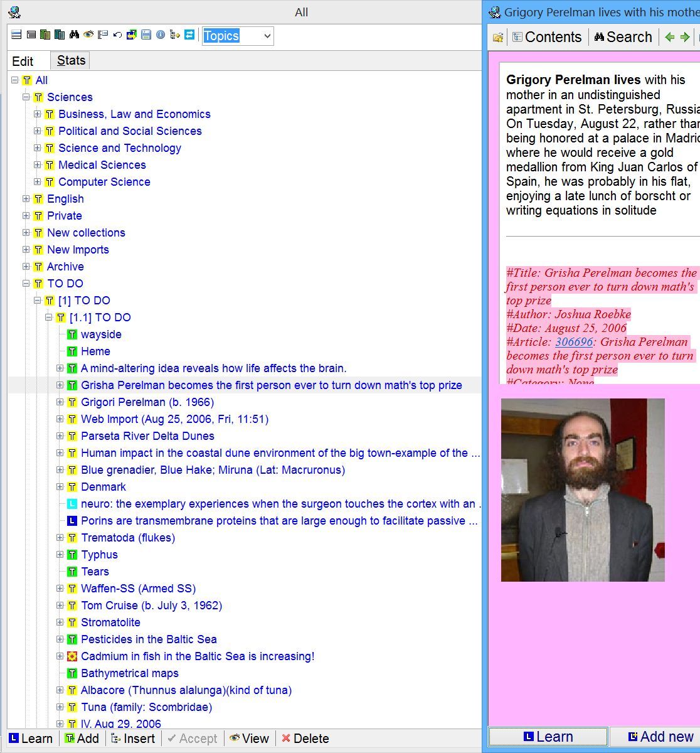This screenshot has height=753, width=700.
Task: Expand the Medical Sciences branch
Action: click(38, 165)
